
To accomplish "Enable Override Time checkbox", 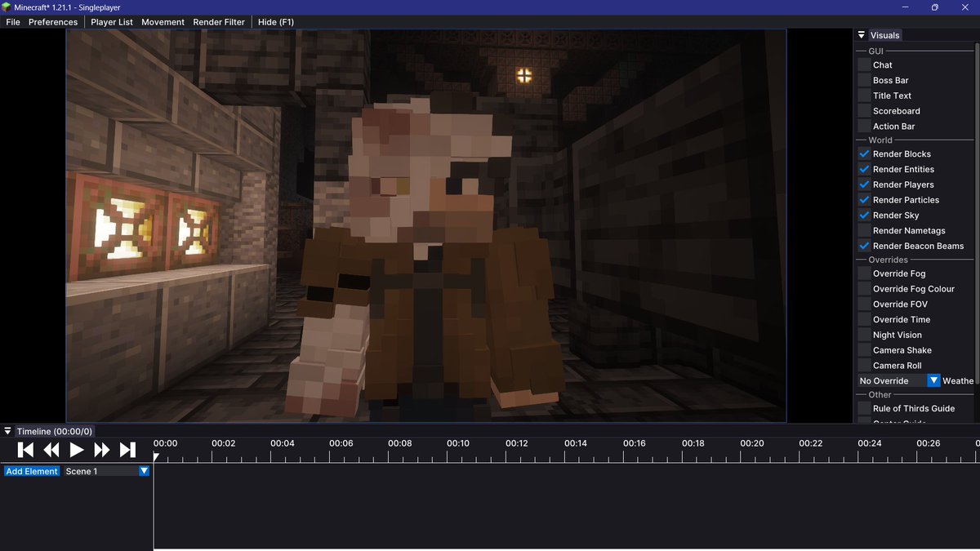I will click(x=864, y=319).
